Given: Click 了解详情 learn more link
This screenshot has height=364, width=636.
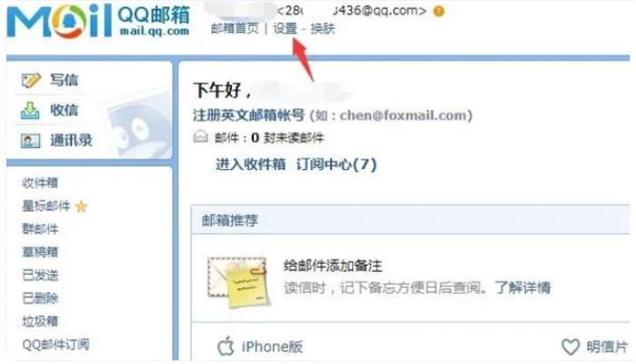Looking at the screenshot, I should [522, 288].
